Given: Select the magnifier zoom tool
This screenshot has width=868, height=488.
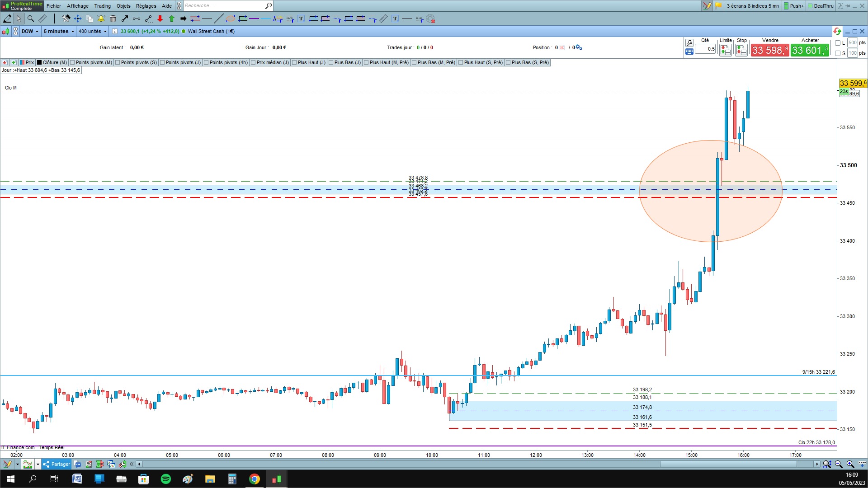Looking at the screenshot, I should (31, 19).
